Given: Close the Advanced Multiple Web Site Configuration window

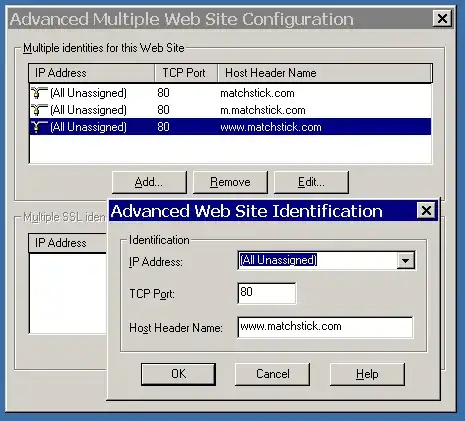Looking at the screenshot, I should [442, 19].
